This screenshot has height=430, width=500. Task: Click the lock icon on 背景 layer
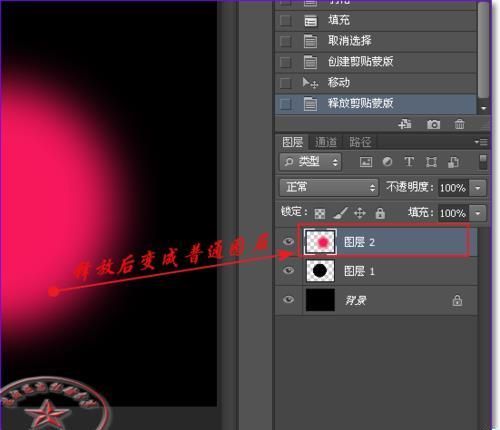click(457, 300)
